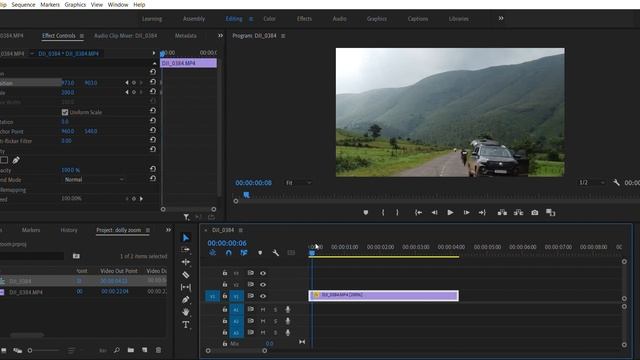Open the Metadata tab
The width and height of the screenshot is (640, 360).
tap(186, 36)
